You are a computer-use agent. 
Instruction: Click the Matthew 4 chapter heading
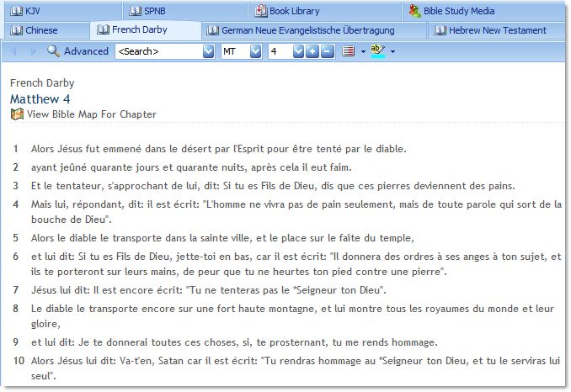(40, 99)
